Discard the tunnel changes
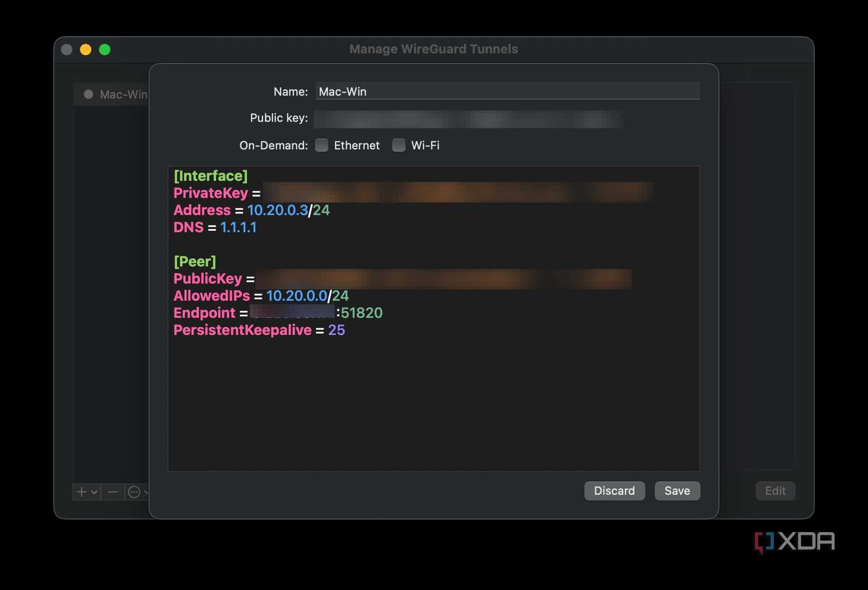868x590 pixels. pos(614,491)
